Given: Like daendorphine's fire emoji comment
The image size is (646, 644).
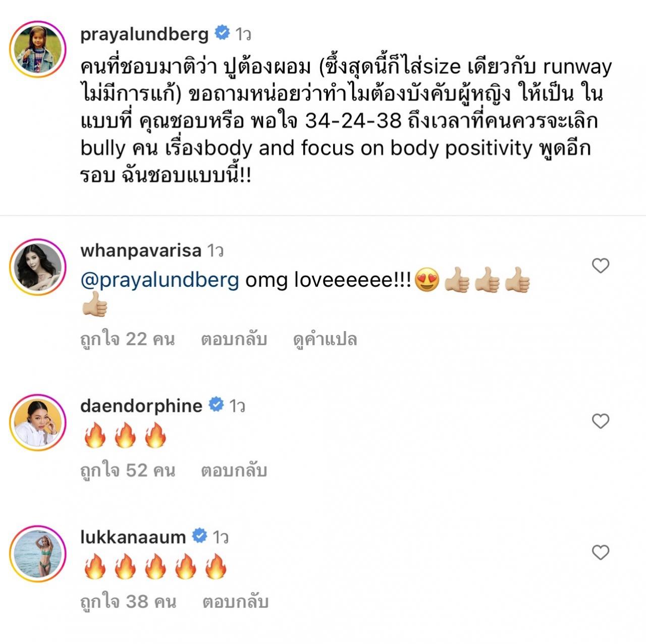Looking at the screenshot, I should 601,421.
